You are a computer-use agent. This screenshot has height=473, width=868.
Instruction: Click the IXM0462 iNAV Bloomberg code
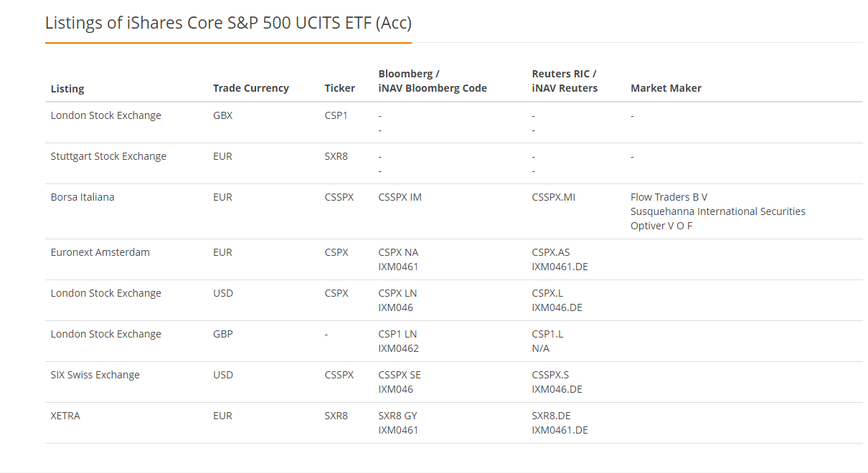coord(398,348)
